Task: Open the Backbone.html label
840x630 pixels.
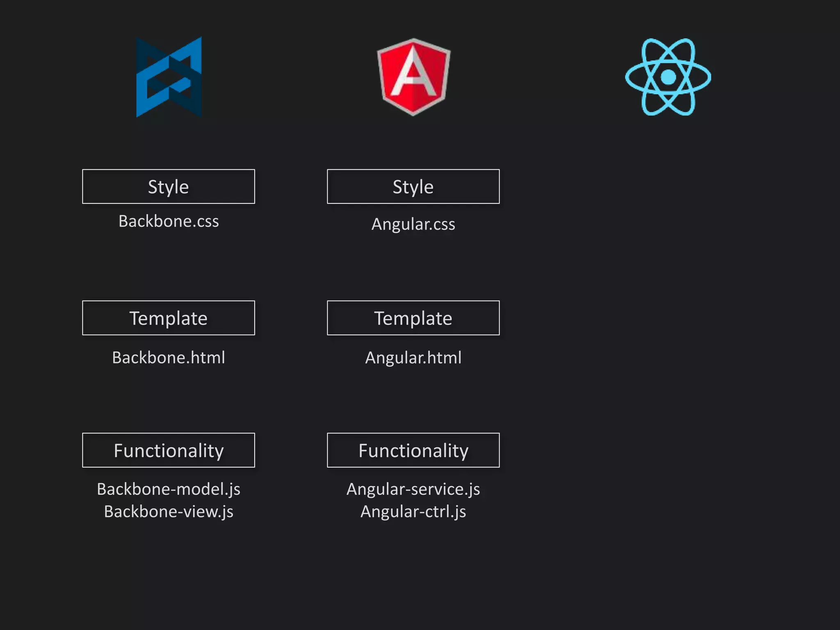Action: (x=169, y=358)
